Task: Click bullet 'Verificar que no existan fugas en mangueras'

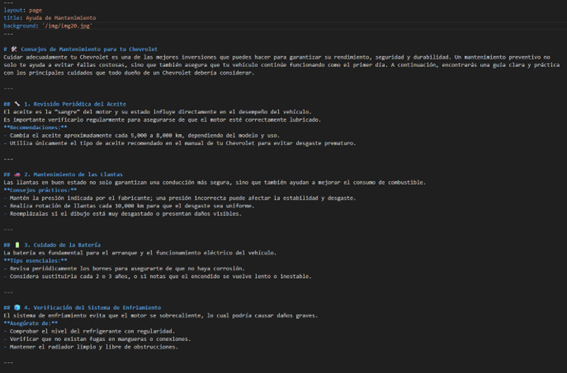Action: (97, 339)
